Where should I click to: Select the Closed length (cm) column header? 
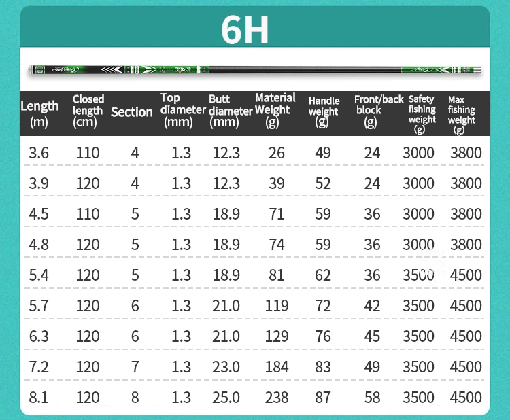point(88,111)
